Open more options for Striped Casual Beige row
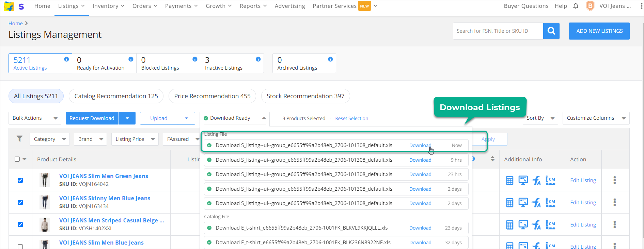Screen dimensions: 644x249 (x=615, y=224)
